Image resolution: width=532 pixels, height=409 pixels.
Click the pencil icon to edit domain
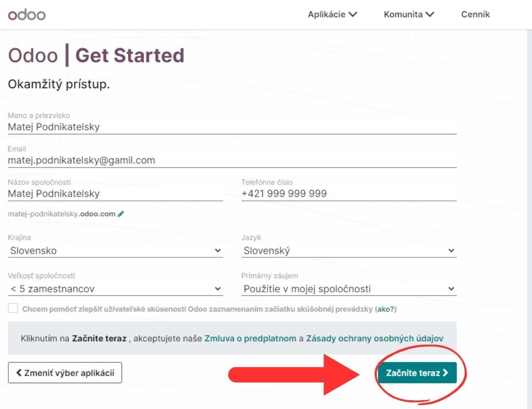tap(121, 214)
